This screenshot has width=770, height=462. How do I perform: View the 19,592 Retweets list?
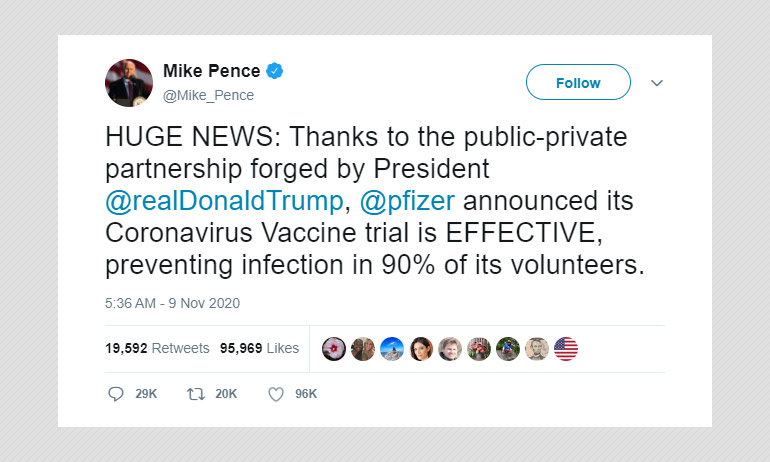click(157, 348)
